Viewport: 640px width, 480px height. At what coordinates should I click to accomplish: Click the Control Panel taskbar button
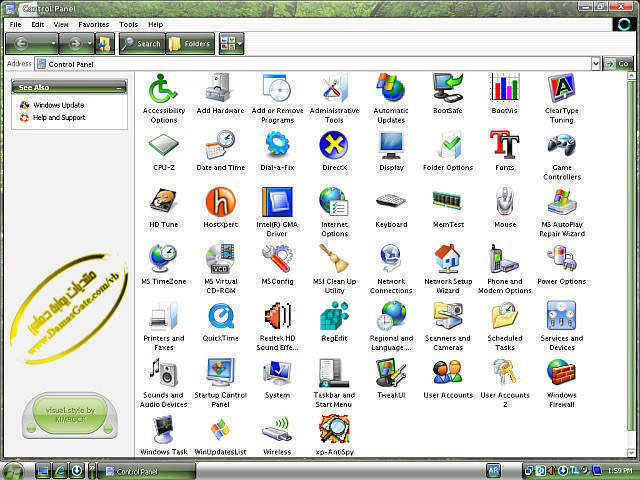pyautogui.click(x=147, y=471)
